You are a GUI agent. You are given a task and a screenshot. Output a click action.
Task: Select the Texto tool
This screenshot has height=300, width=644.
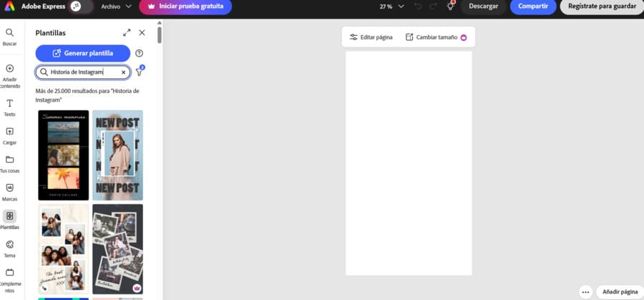(9, 107)
